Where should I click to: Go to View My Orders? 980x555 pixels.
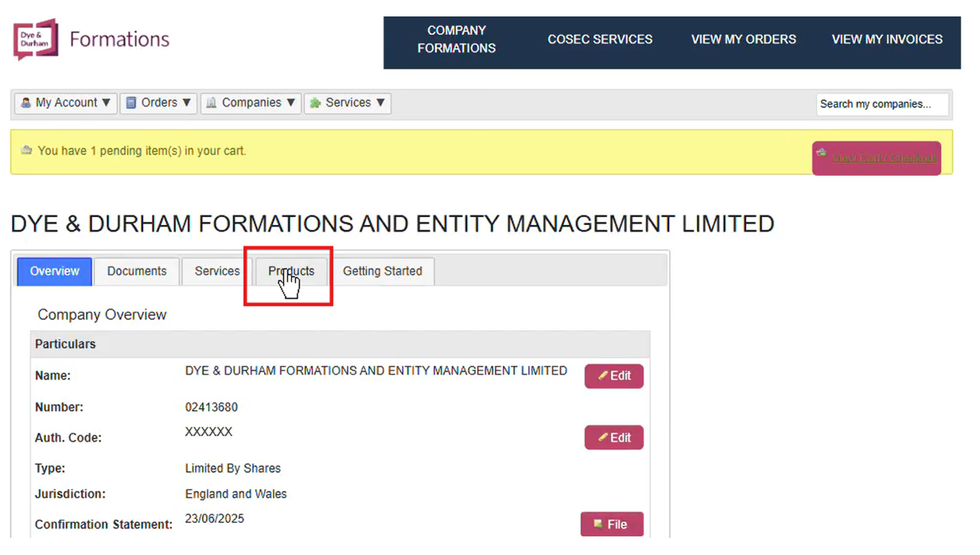tap(743, 39)
